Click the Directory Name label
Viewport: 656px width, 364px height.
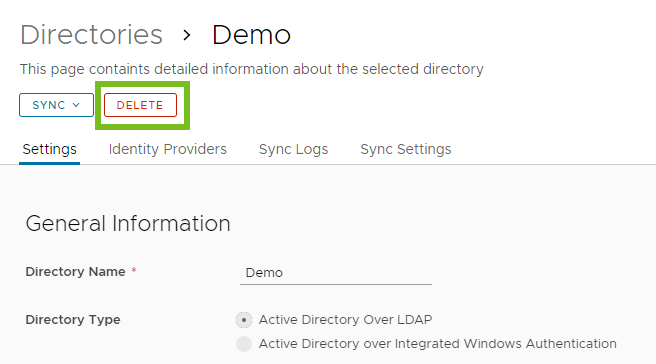[75, 272]
